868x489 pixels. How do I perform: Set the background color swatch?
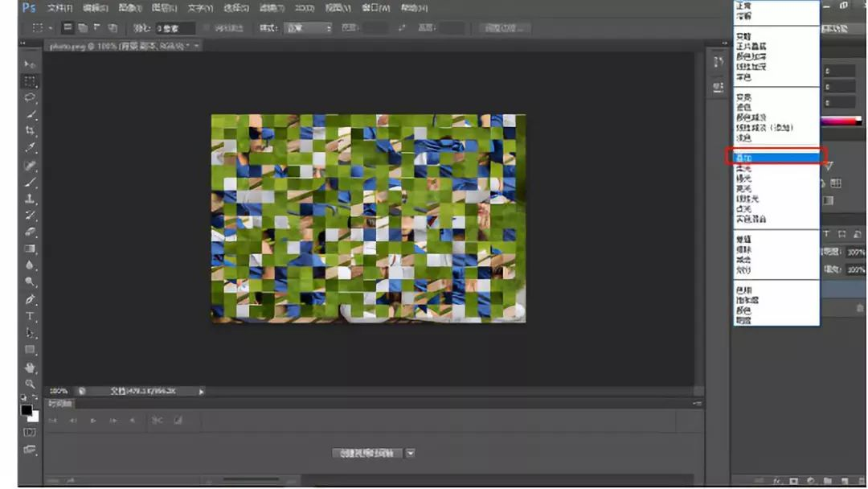(35, 417)
